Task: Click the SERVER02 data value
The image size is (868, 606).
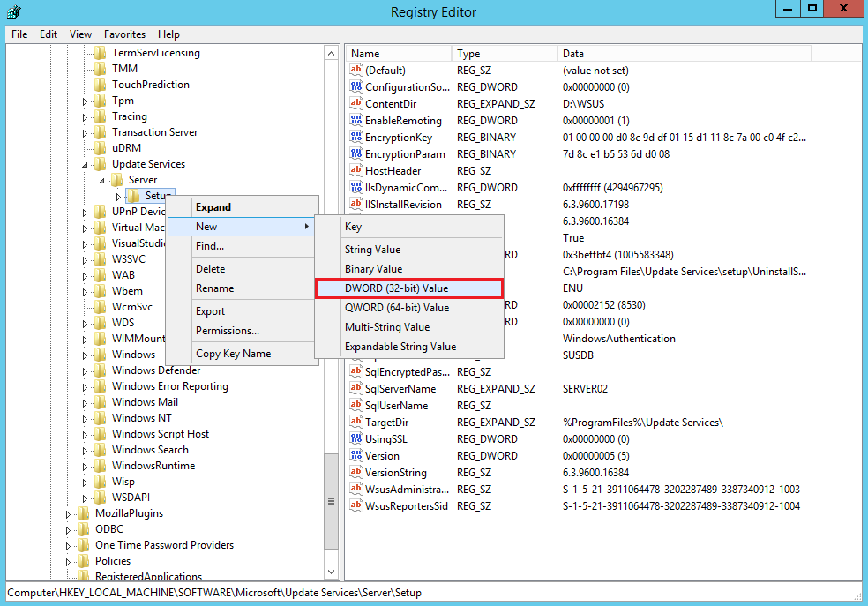Action: pyautogui.click(x=585, y=388)
